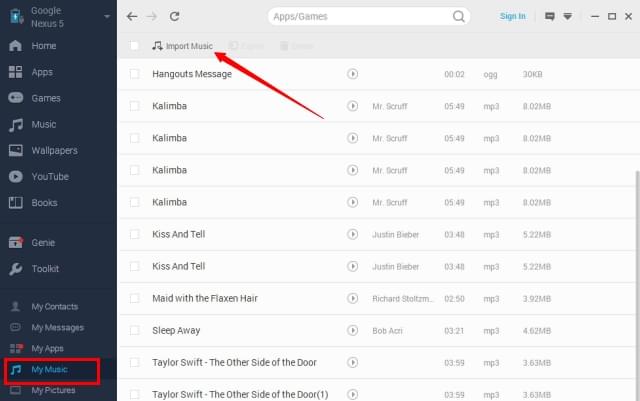The width and height of the screenshot is (640, 401).
Task: Click the Google Nexus 5 device icon
Action: (16, 16)
